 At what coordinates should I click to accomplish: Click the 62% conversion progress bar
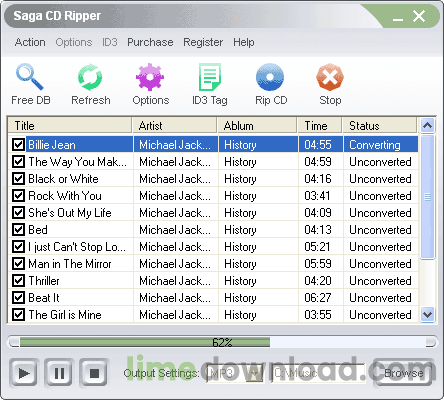(222, 342)
